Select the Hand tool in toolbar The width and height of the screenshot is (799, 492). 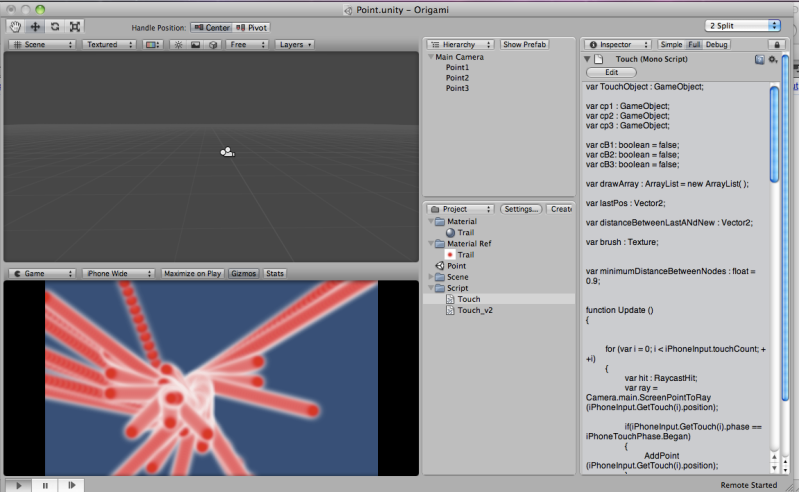[x=15, y=27]
